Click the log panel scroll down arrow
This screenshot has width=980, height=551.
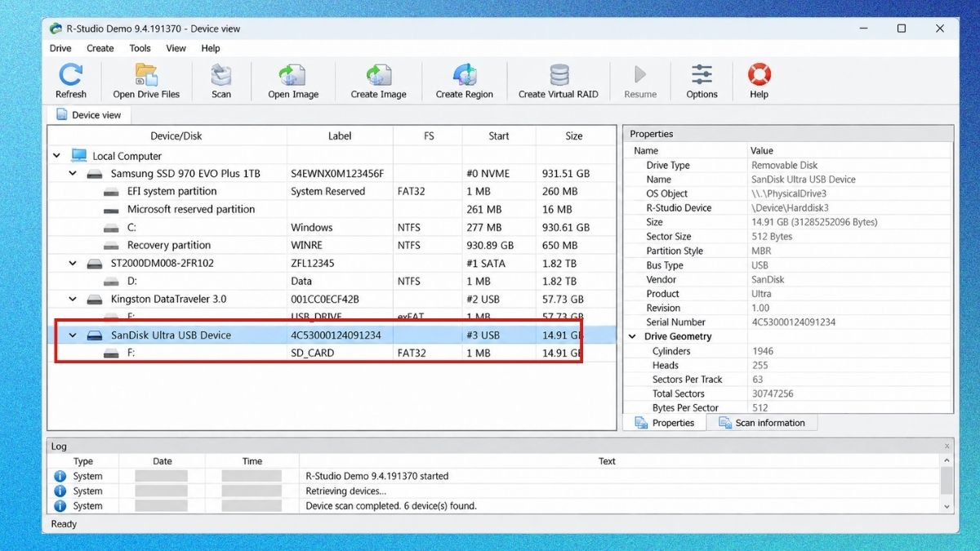click(x=947, y=506)
